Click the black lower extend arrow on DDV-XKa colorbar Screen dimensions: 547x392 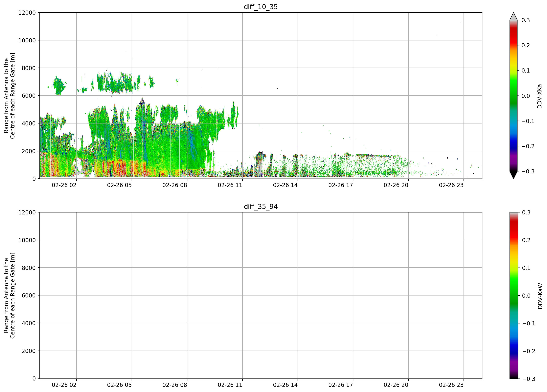(x=513, y=175)
